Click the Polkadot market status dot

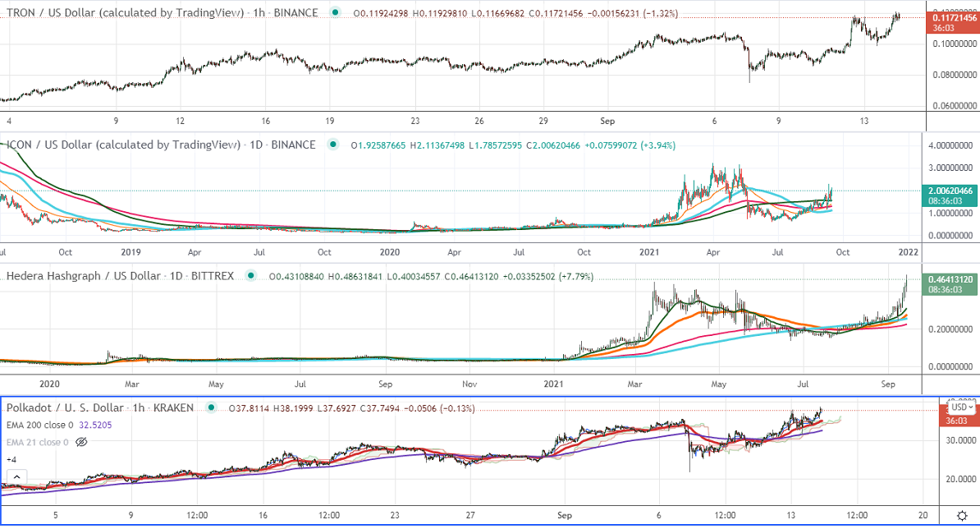click(x=211, y=407)
